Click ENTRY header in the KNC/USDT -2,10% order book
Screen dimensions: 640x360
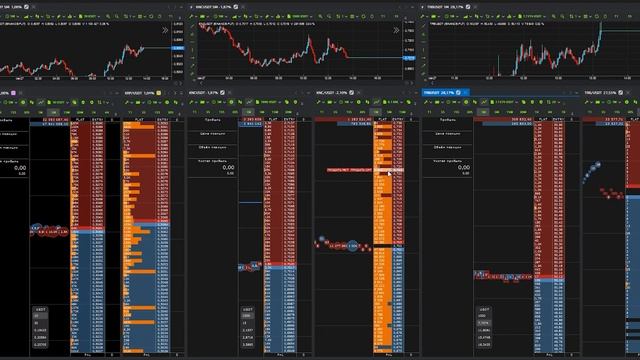coord(398,120)
